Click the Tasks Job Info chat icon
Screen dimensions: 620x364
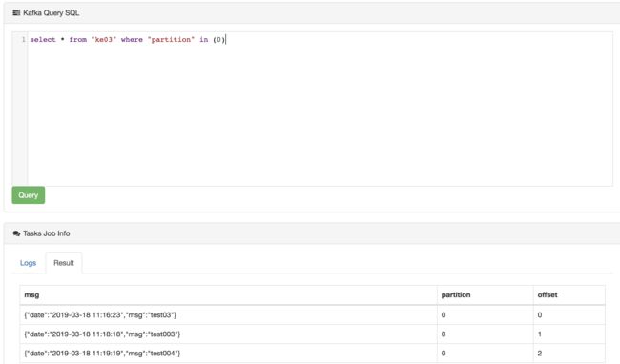(x=16, y=233)
